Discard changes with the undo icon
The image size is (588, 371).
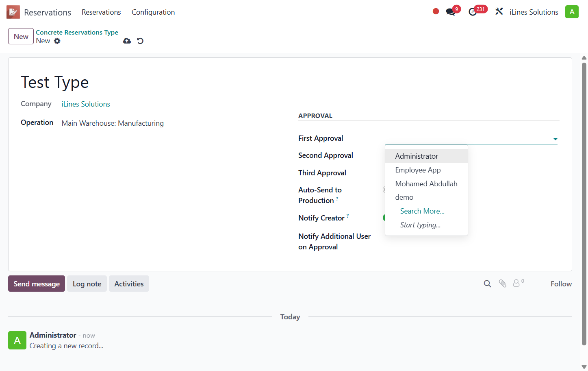[140, 41]
